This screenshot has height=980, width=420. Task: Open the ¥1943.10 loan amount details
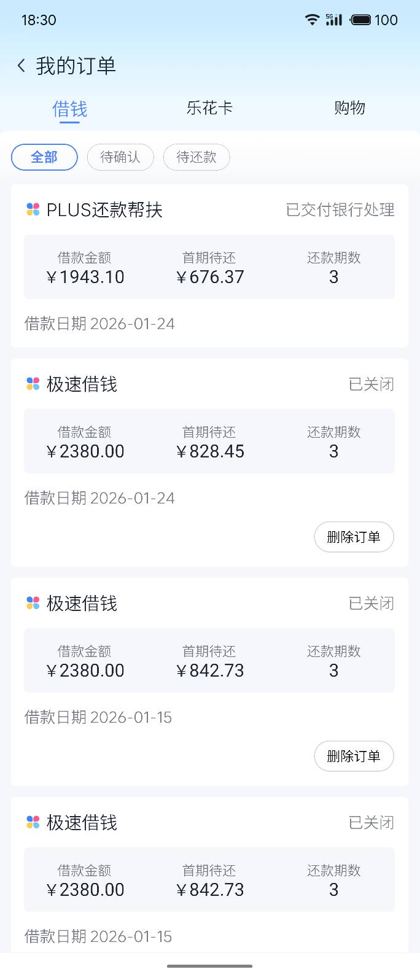tap(85, 277)
